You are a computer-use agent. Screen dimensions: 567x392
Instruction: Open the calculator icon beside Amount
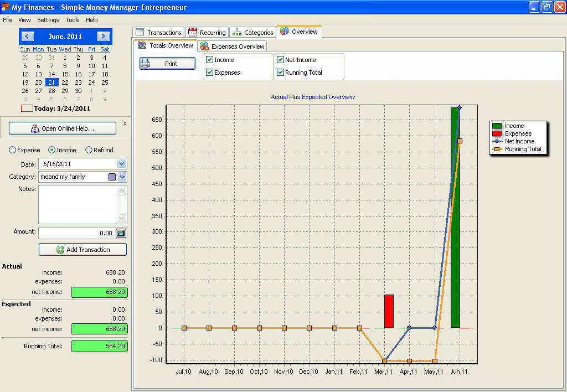121,233
